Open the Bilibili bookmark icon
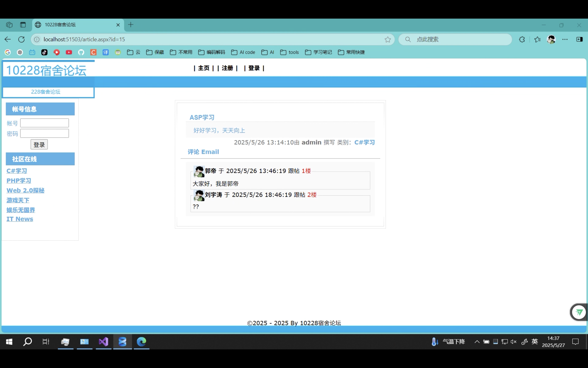The width and height of the screenshot is (588, 368). pyautogui.click(x=32, y=52)
